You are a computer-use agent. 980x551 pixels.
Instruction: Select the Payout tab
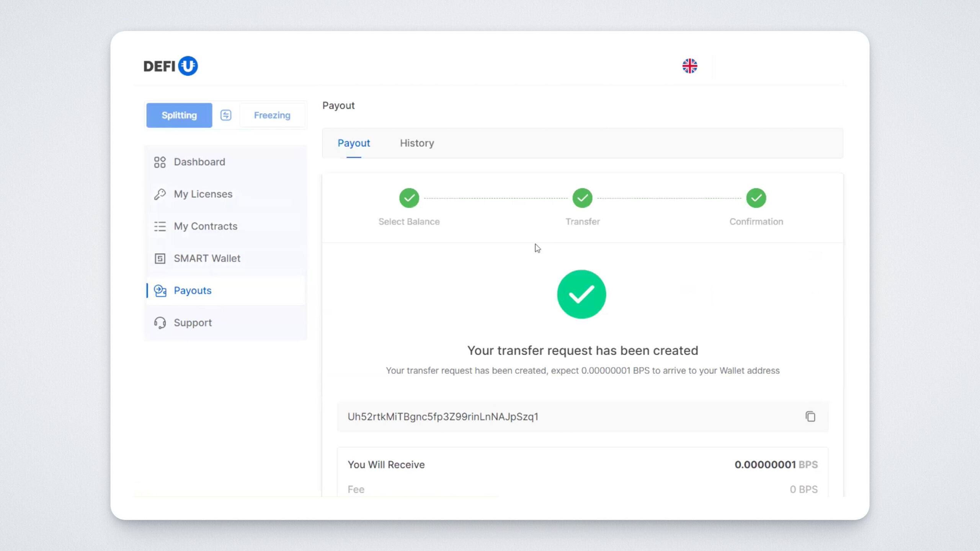coord(354,143)
